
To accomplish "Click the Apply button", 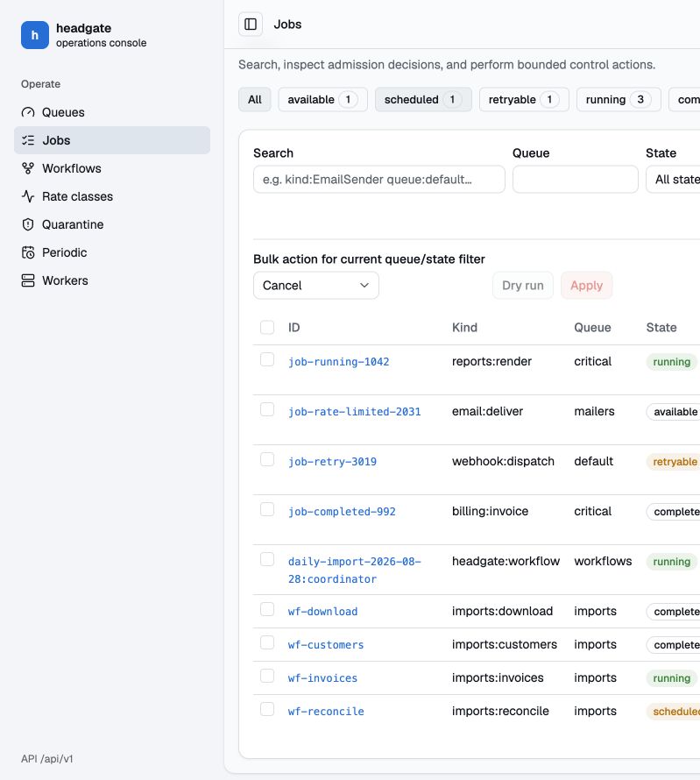I will 587,286.
